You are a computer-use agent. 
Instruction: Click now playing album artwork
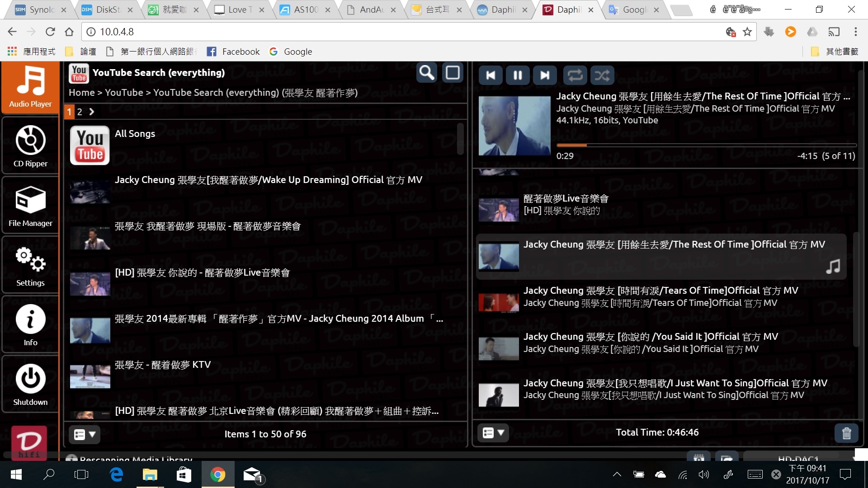(x=514, y=126)
